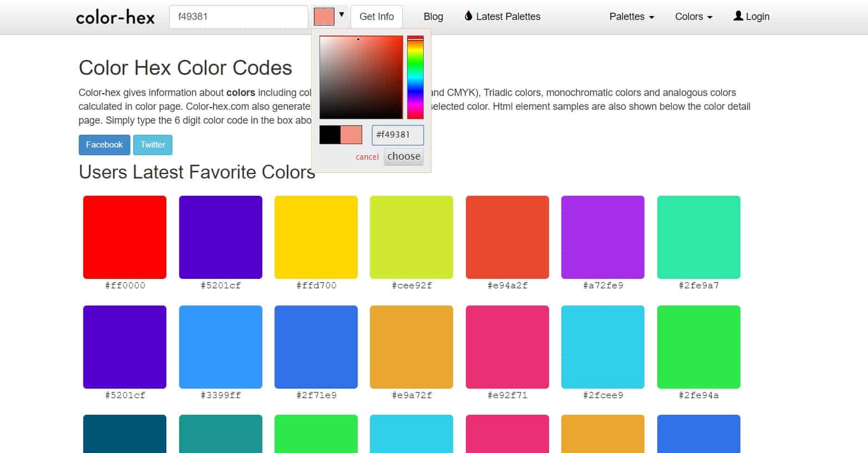Click the f49381 hex search field

pos(238,17)
